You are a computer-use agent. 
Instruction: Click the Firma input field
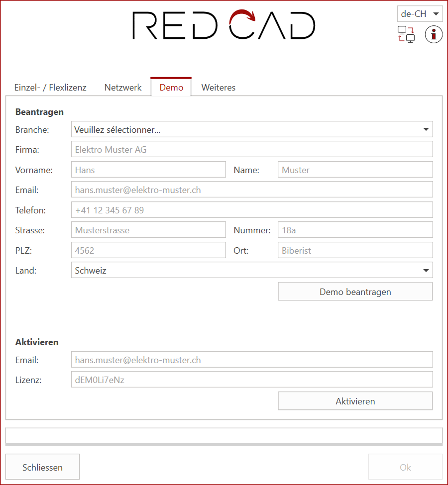(x=252, y=149)
